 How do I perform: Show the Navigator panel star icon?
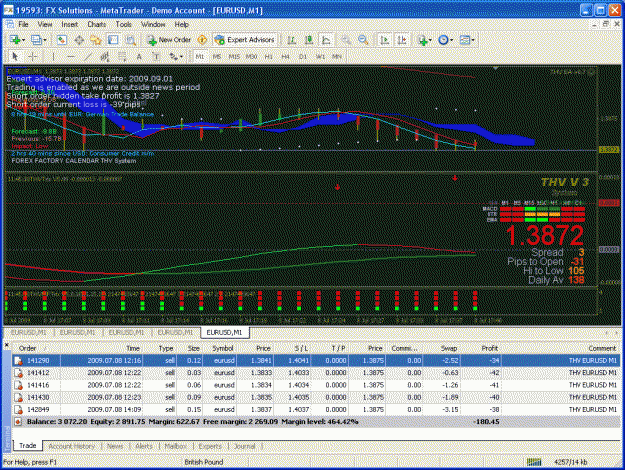pyautogui.click(x=96, y=40)
